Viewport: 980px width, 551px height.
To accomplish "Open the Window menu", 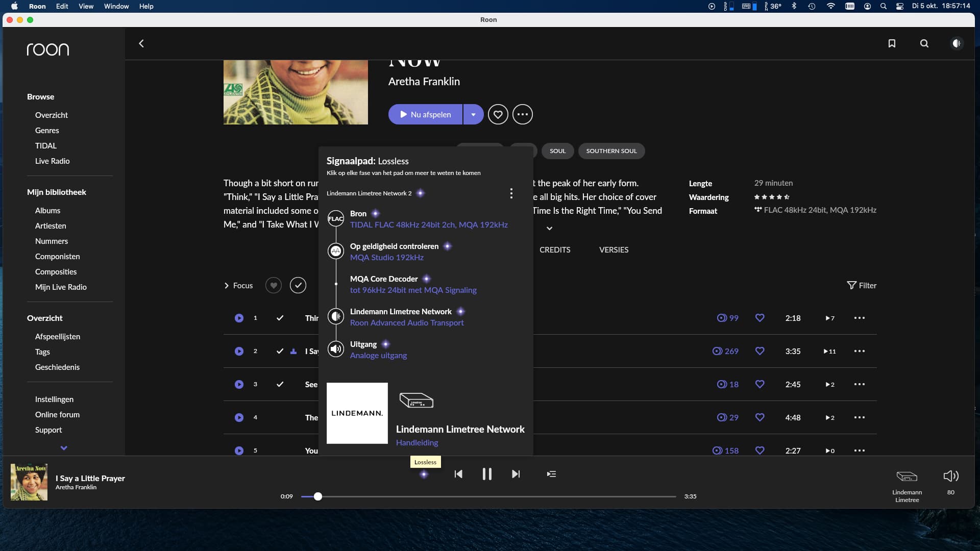I will [x=116, y=6].
